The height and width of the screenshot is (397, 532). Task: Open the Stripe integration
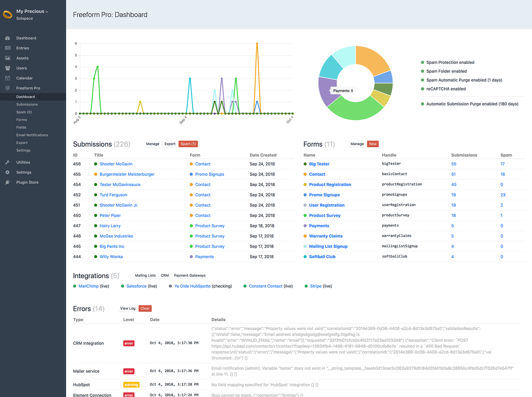click(x=316, y=286)
